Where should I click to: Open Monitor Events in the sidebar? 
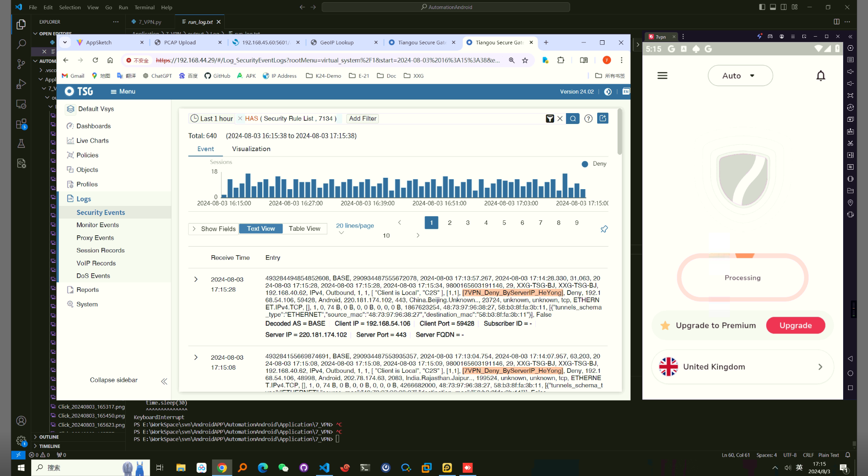tap(98, 225)
